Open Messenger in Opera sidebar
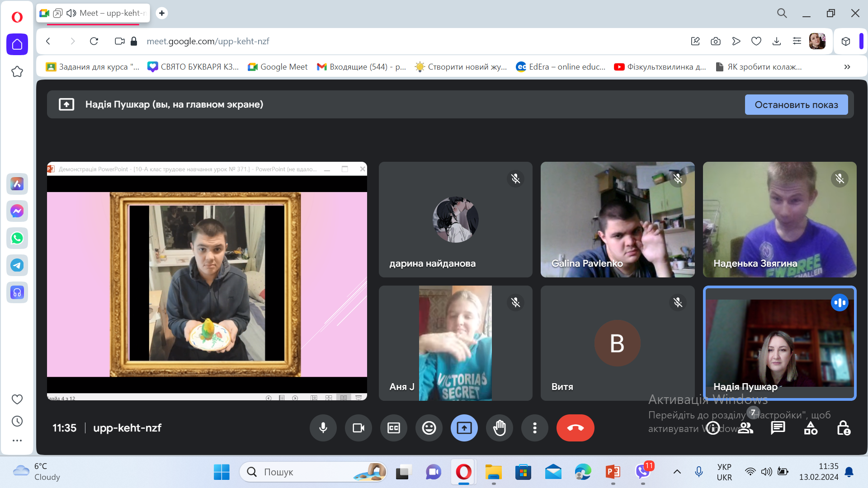The height and width of the screenshot is (488, 868). tap(17, 211)
